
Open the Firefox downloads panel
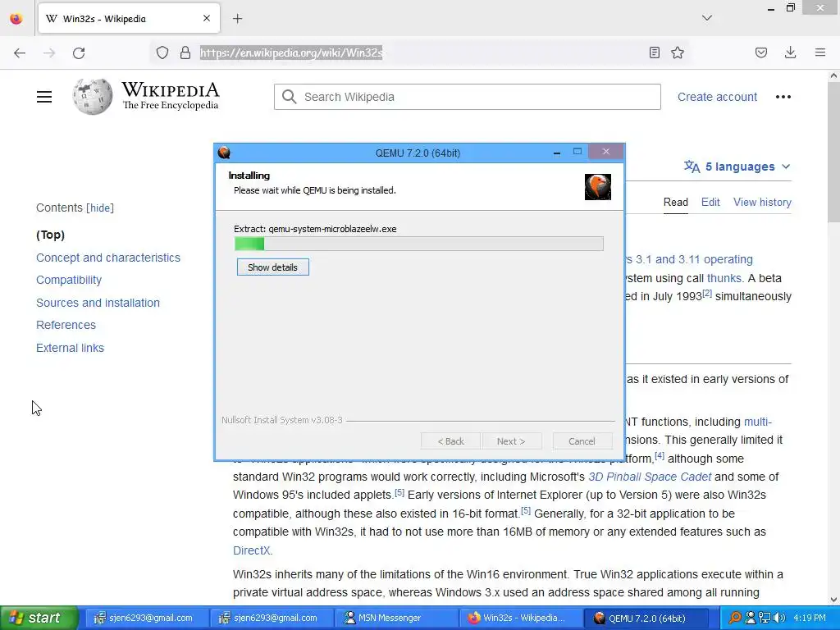(790, 52)
